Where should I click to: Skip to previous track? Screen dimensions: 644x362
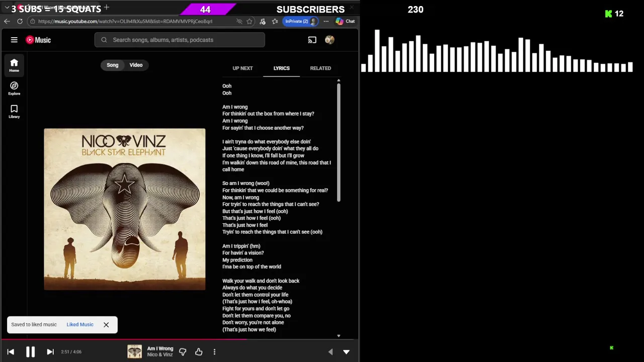(x=11, y=352)
